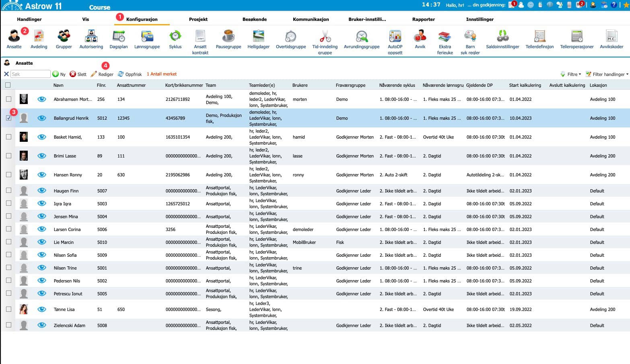Switch to the Prosjekt tab
Image resolution: width=630 pixels, height=364 pixels.
[198, 19]
